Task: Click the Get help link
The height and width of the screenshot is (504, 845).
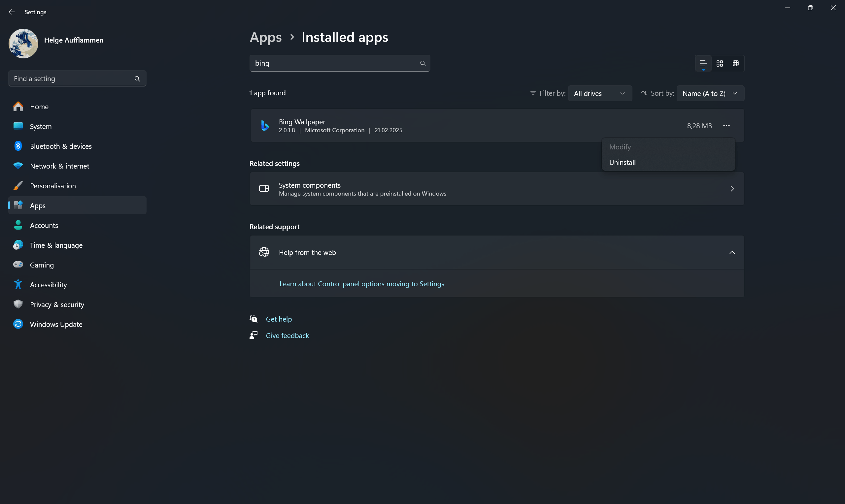Action: pos(279,319)
